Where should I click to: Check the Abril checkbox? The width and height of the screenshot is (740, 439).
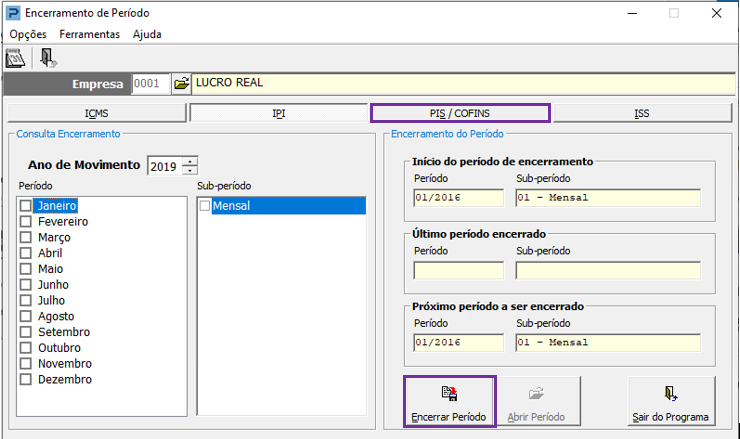tap(25, 253)
